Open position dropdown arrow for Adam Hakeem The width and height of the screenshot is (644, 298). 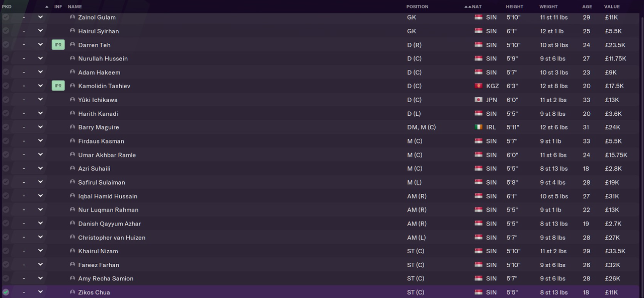click(40, 72)
